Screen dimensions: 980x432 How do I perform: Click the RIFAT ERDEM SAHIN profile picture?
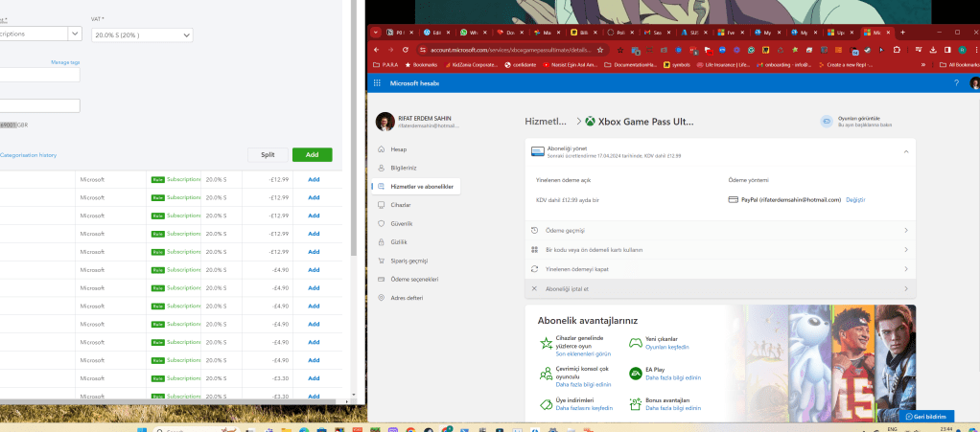pos(385,121)
